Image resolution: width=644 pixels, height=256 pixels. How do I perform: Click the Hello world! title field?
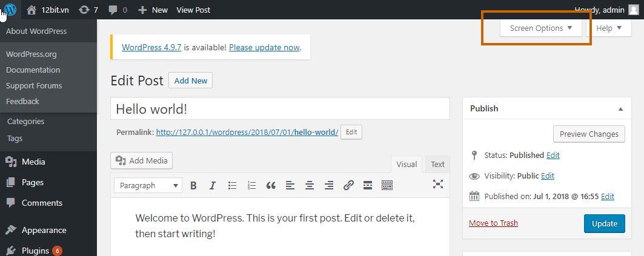(280, 109)
